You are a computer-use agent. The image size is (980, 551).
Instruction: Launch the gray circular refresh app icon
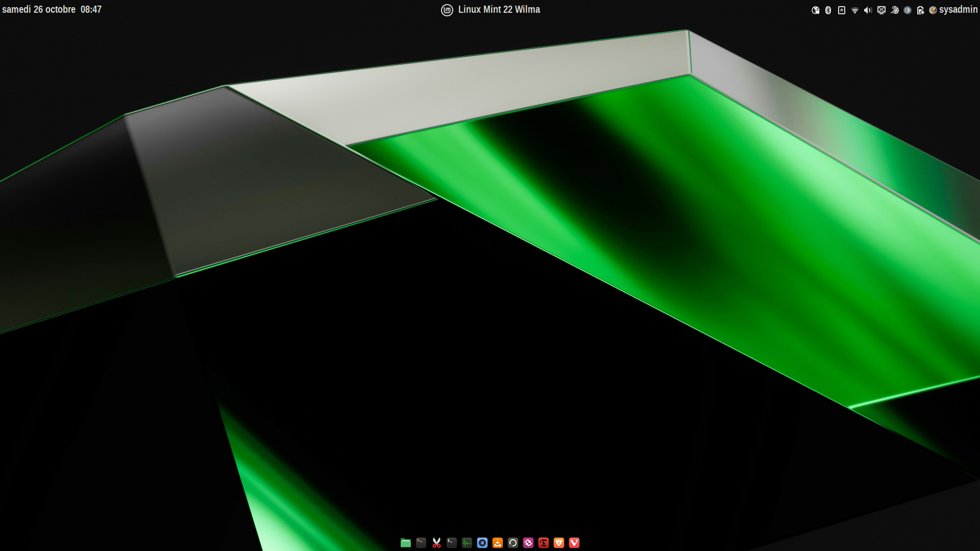[513, 543]
